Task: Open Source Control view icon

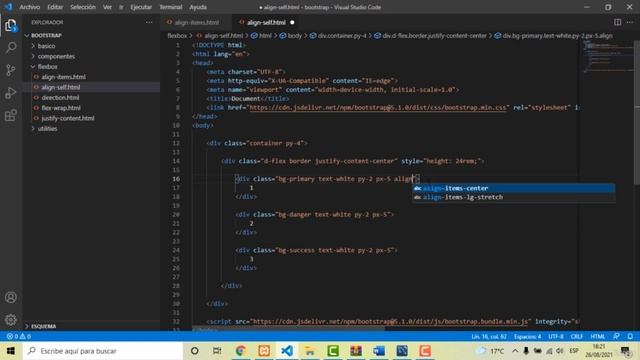Action: (11, 70)
